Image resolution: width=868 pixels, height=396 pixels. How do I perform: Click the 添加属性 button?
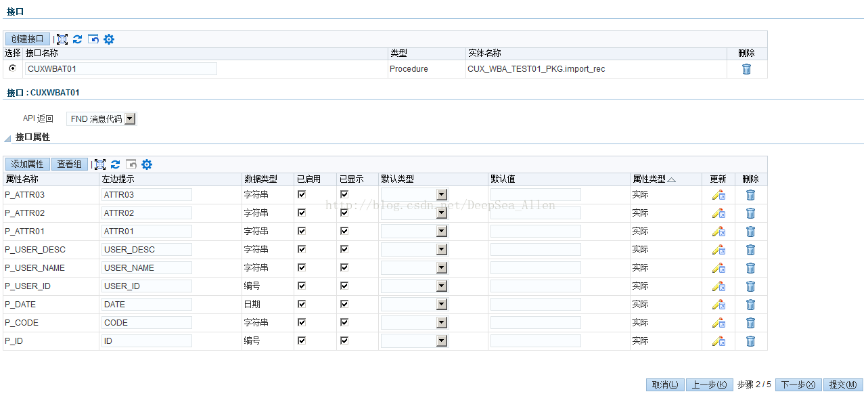pyautogui.click(x=28, y=164)
